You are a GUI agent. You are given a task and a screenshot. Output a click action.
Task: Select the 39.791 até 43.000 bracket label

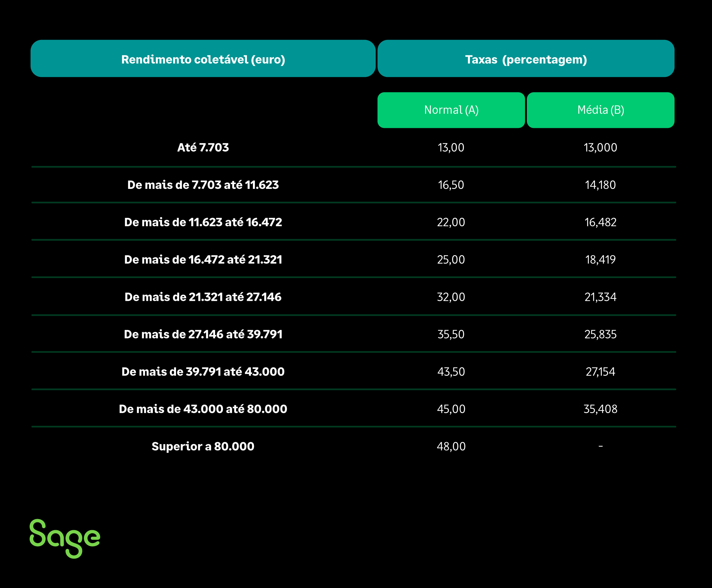tap(203, 372)
